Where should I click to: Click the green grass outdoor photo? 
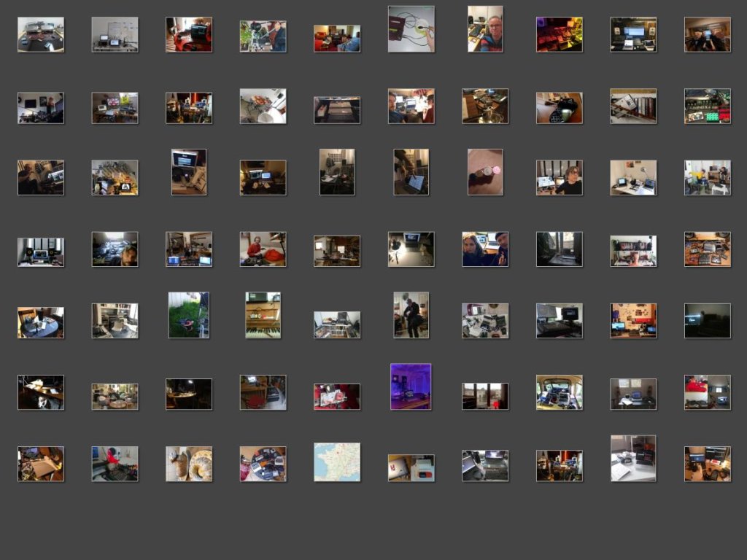(188, 315)
